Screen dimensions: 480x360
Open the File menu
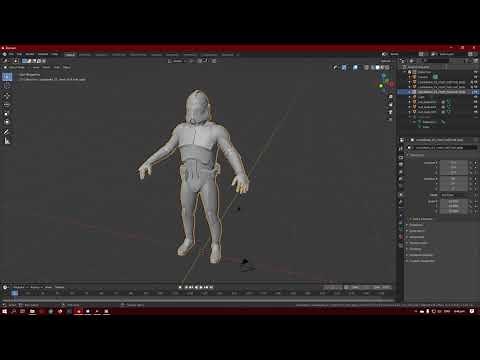tap(11, 54)
